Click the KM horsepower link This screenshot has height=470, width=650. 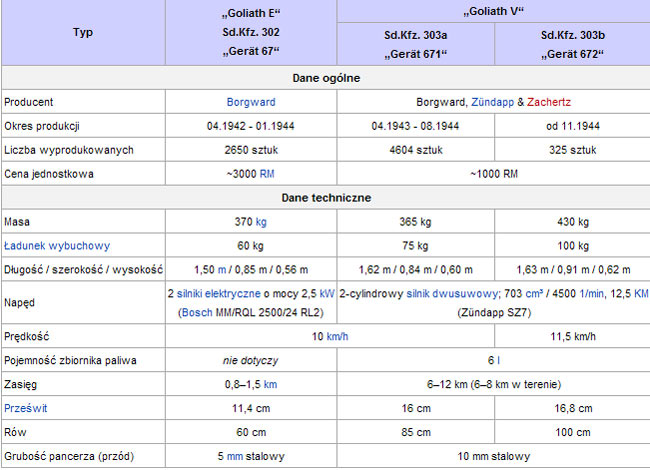[640, 294]
